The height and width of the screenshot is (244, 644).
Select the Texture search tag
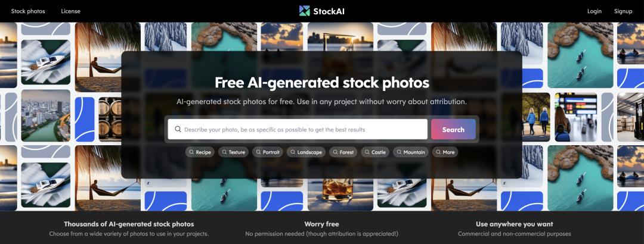233,152
